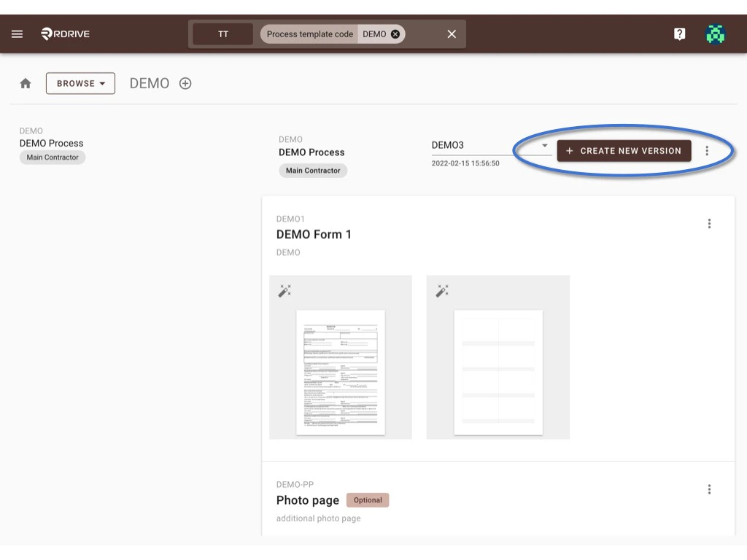Click the CREATE NEW VERSION button
Viewport: 747px width, 560px height.
click(624, 150)
